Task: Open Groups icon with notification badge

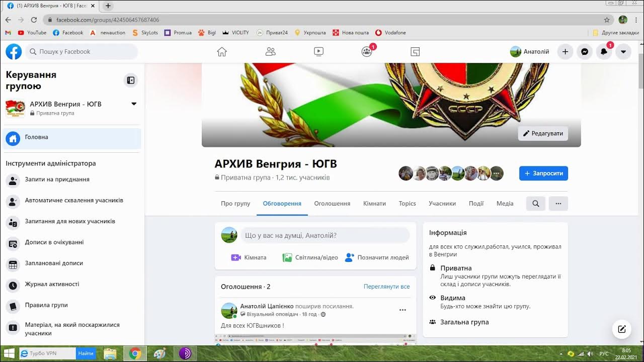Action: (x=367, y=51)
